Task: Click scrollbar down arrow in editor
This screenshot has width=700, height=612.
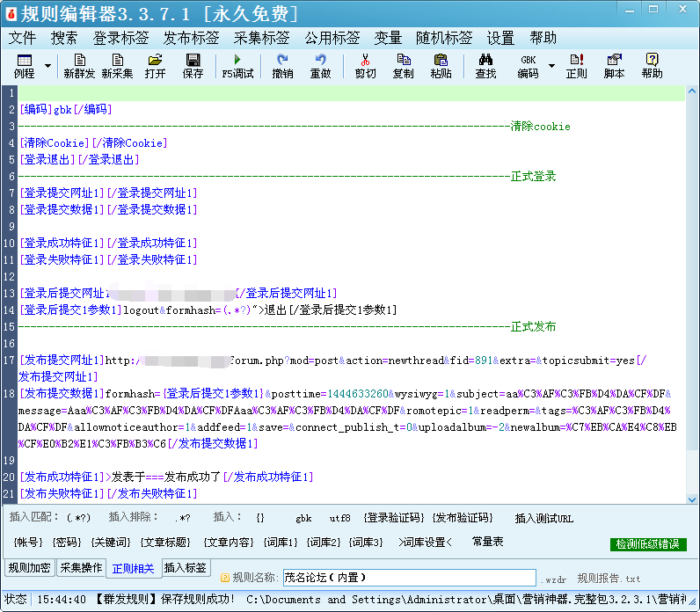Action: click(x=692, y=499)
